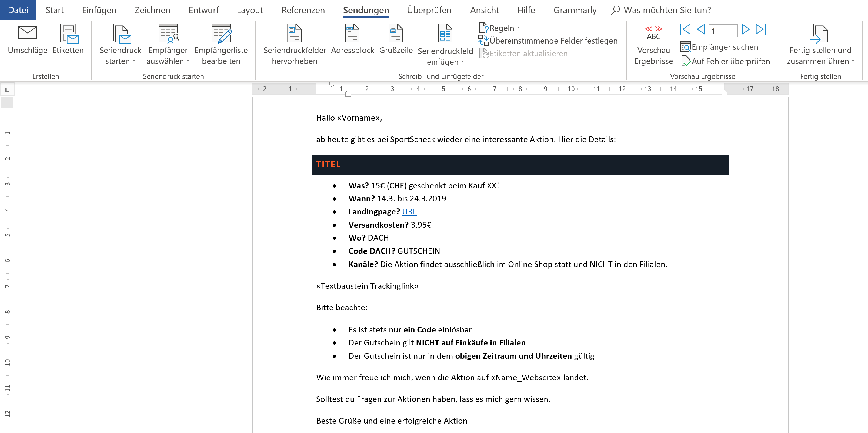
Task: Click 'Code DACH? GUTSCHEIN' bullet
Action: point(394,251)
